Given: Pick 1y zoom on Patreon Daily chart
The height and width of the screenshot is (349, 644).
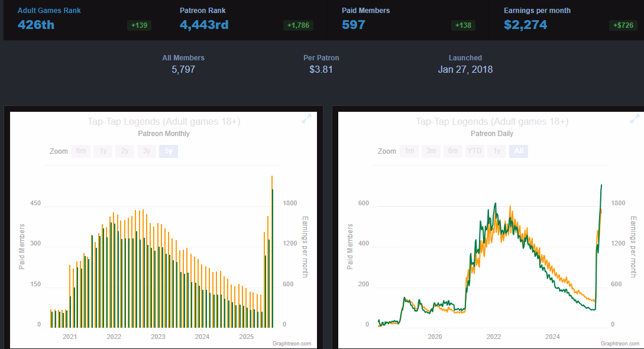Looking at the screenshot, I should click(x=497, y=151).
